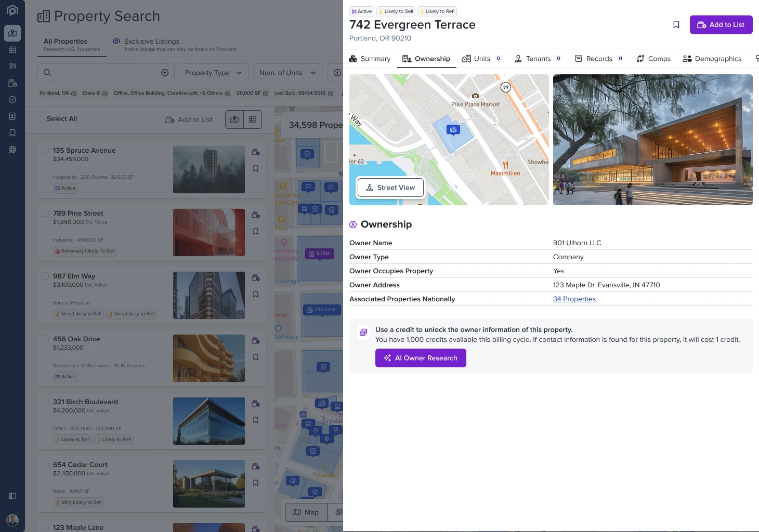Bookmark 654 Cedar Court

tap(256, 483)
